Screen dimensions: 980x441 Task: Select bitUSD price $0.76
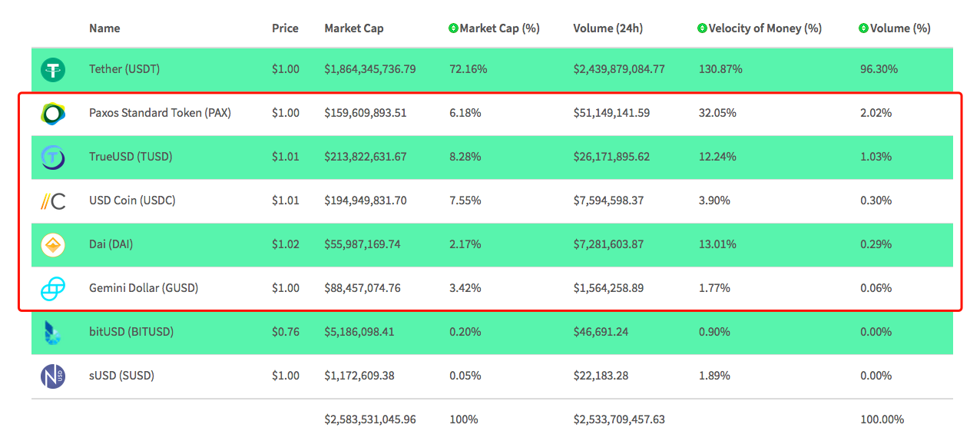point(286,332)
